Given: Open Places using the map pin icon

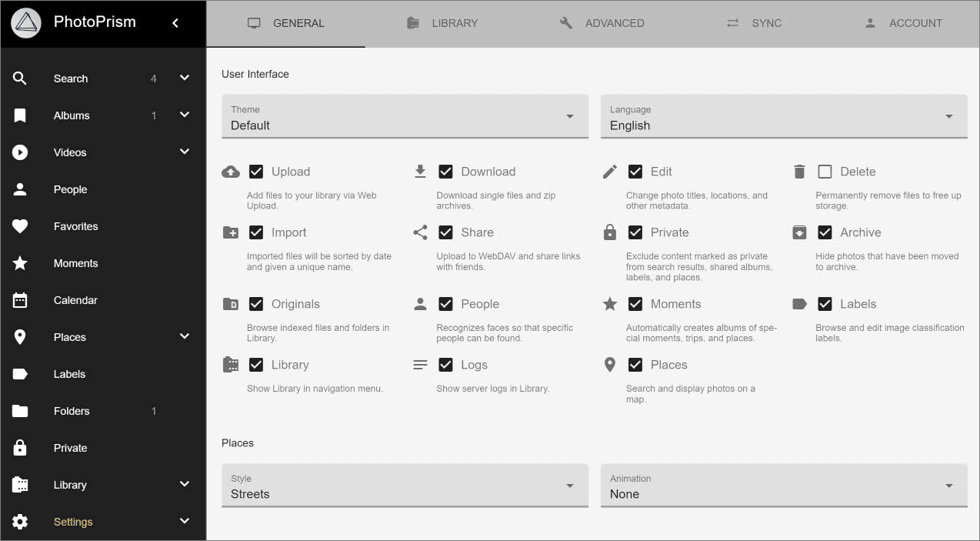Looking at the screenshot, I should point(19,336).
